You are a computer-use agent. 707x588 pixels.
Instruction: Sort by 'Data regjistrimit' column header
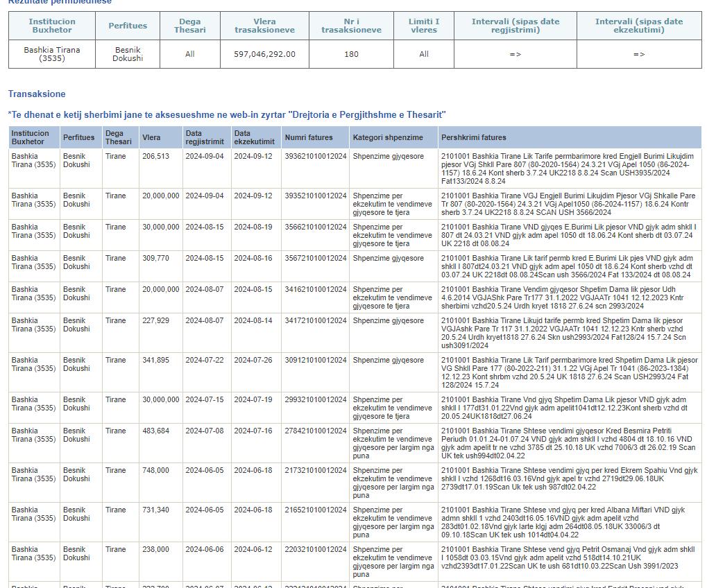[205, 137]
